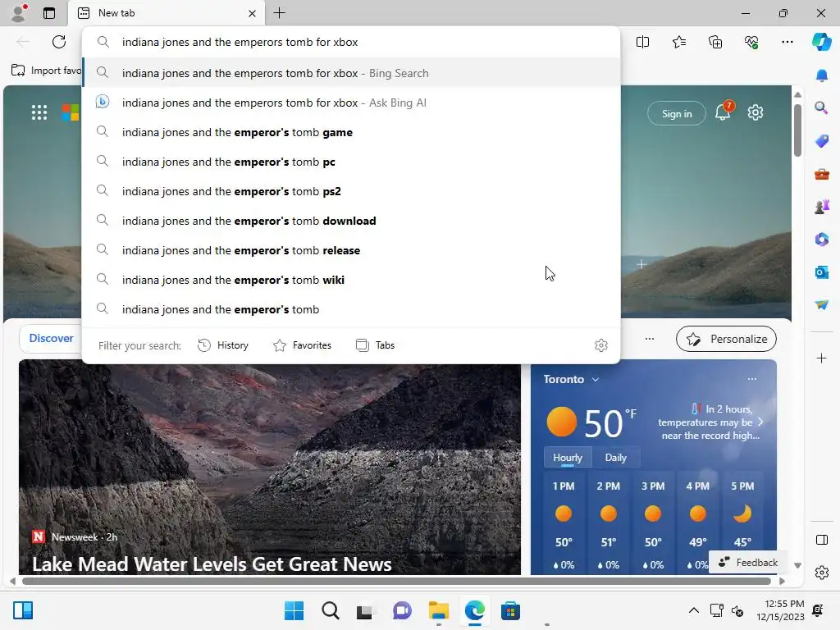Open search suggestion settings gear
The image size is (840, 630).
601,345
